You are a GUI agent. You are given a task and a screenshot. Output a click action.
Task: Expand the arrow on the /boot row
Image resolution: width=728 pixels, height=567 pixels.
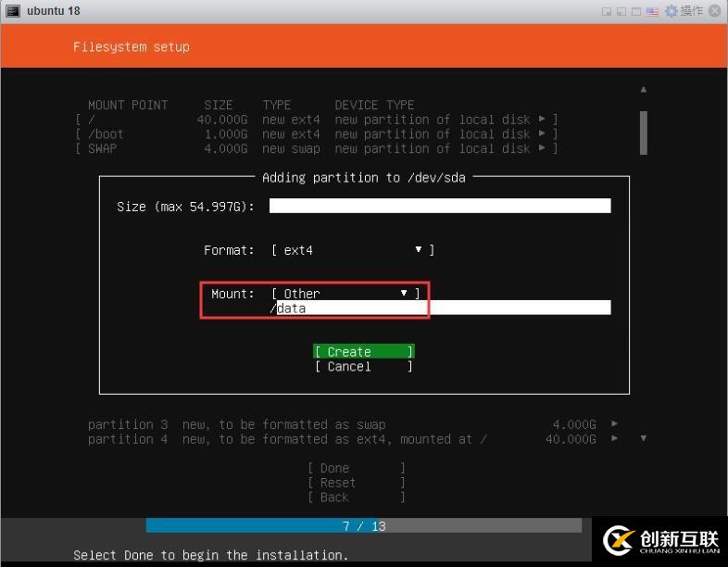(542, 133)
